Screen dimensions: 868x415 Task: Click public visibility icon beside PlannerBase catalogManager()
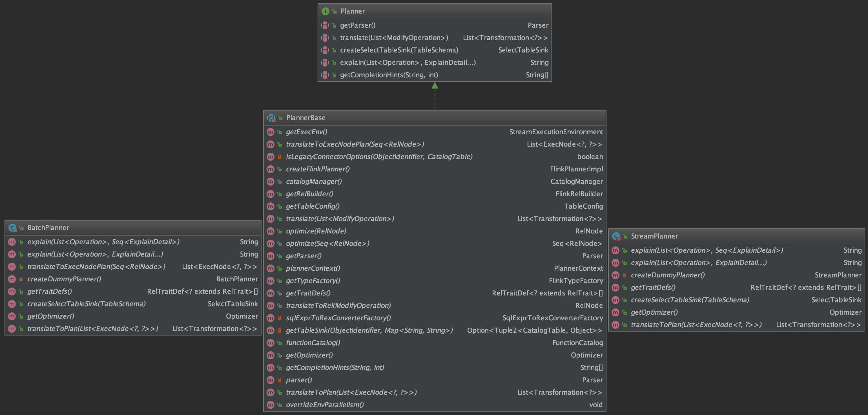click(279, 182)
